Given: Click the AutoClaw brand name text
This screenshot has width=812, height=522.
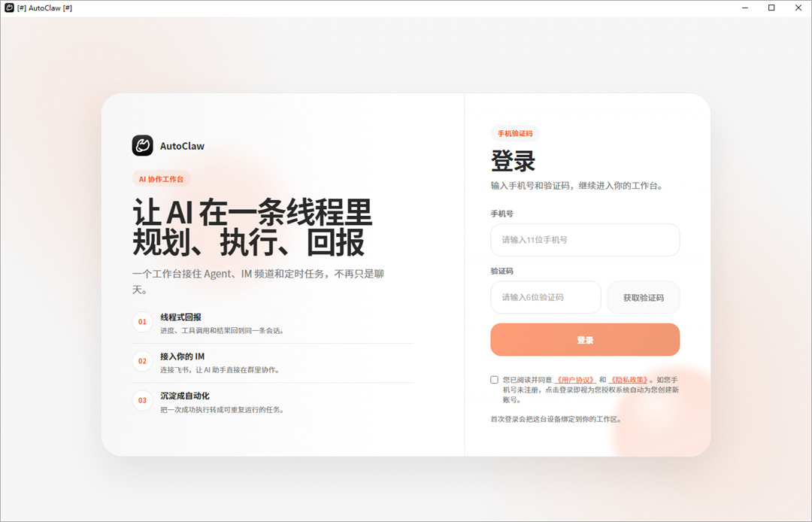Looking at the screenshot, I should coord(182,146).
